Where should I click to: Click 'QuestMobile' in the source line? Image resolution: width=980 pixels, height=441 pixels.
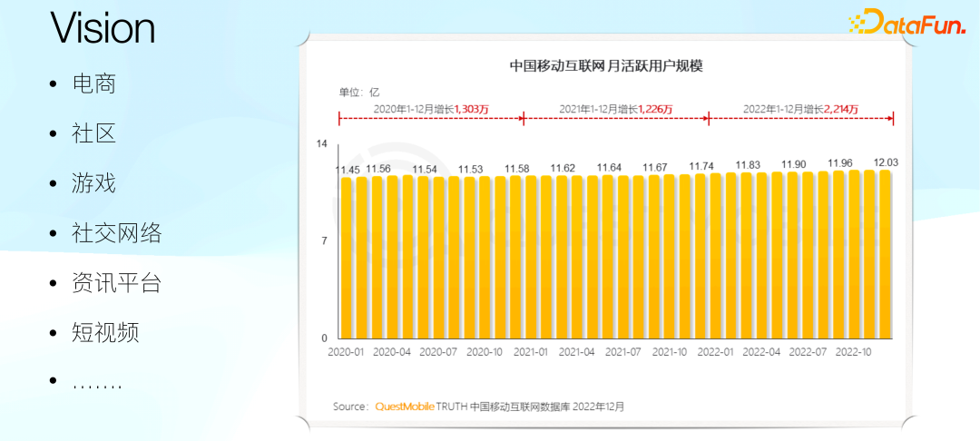coord(405,407)
